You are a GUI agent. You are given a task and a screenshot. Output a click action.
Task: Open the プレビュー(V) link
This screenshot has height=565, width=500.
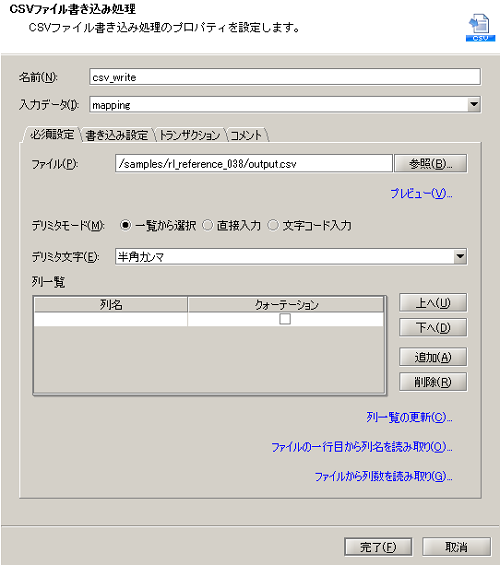click(x=421, y=194)
